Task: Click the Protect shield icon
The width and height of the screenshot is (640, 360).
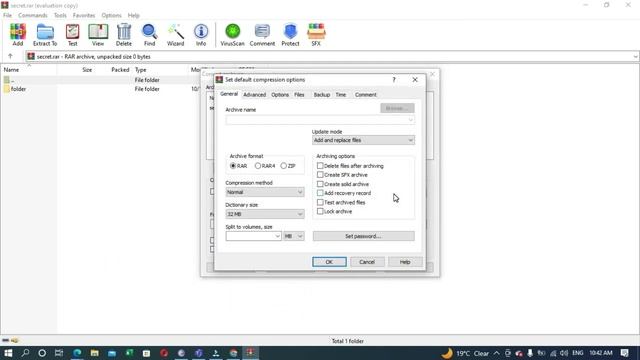Action: tap(290, 35)
